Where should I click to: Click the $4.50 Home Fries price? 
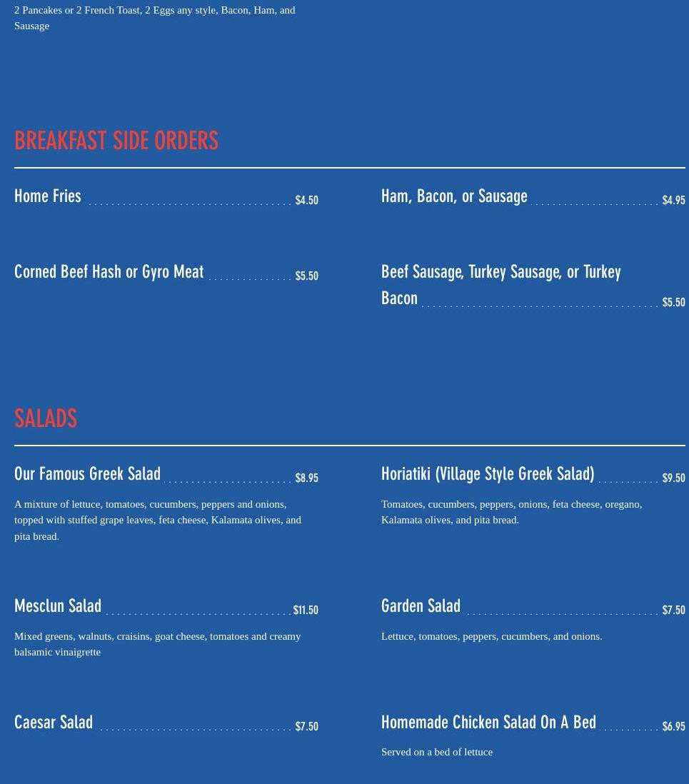[306, 201]
